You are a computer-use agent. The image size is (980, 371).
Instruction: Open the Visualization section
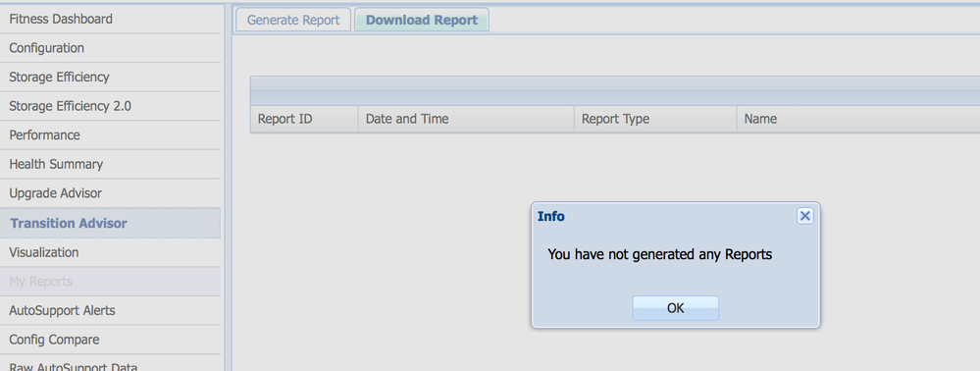110,253
